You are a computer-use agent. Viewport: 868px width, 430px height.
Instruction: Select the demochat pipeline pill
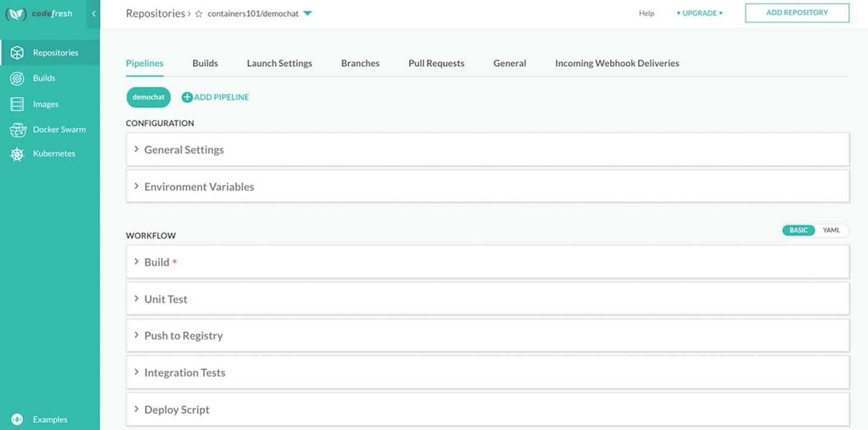[148, 97]
